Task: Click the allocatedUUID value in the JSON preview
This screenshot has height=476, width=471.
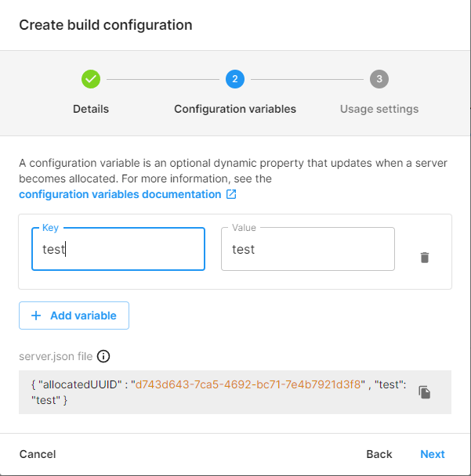Action: point(248,384)
